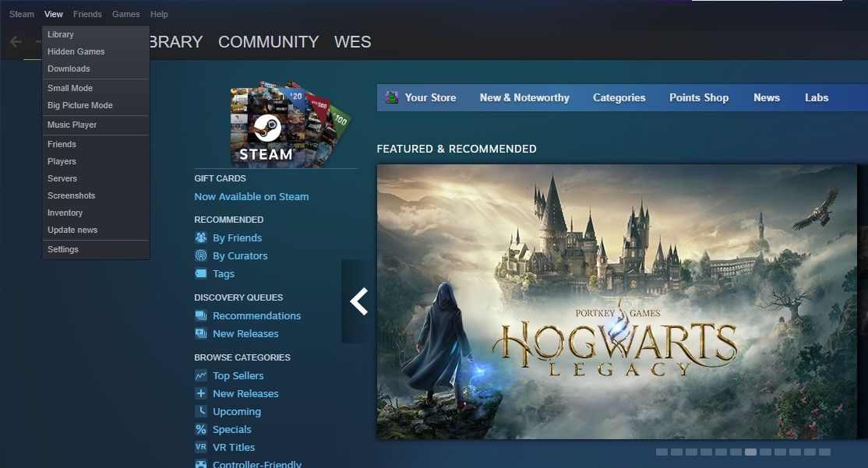The width and height of the screenshot is (868, 468).
Task: Click the Top Sellers chart icon
Action: point(201,375)
